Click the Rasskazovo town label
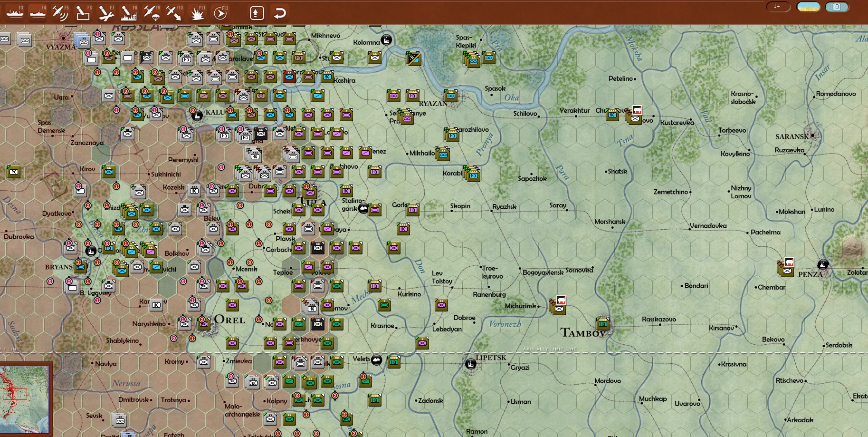Image resolution: width=868 pixels, height=437 pixels. pos(658,319)
